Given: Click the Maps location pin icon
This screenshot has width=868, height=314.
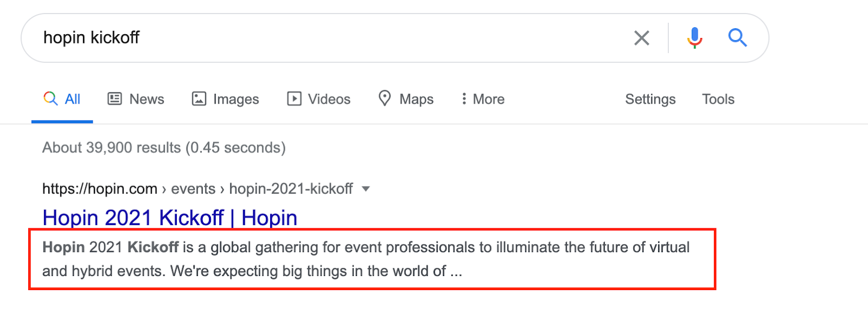Looking at the screenshot, I should [x=385, y=98].
